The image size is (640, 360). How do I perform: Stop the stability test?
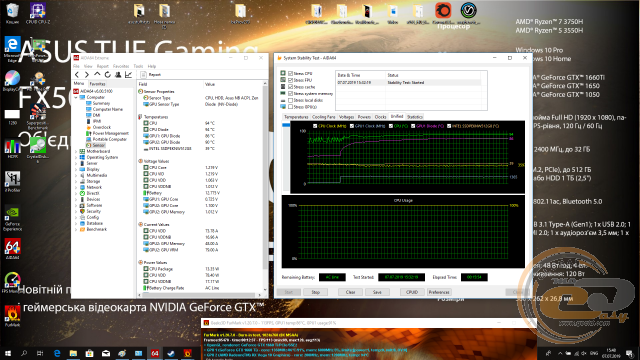click(316, 292)
